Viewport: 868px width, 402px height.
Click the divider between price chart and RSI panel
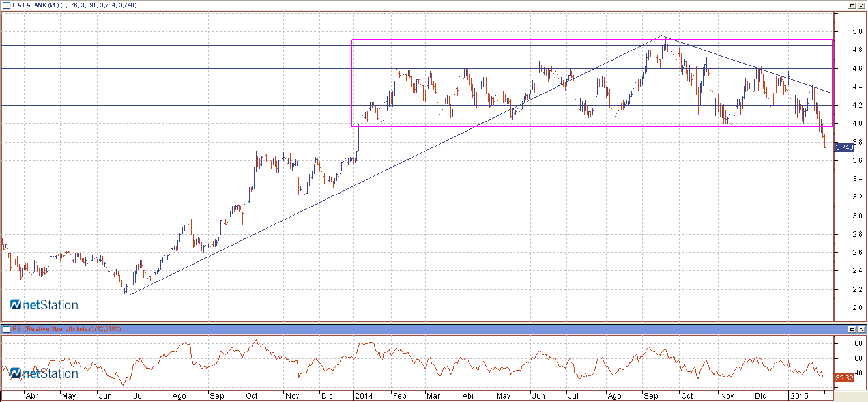417,323
